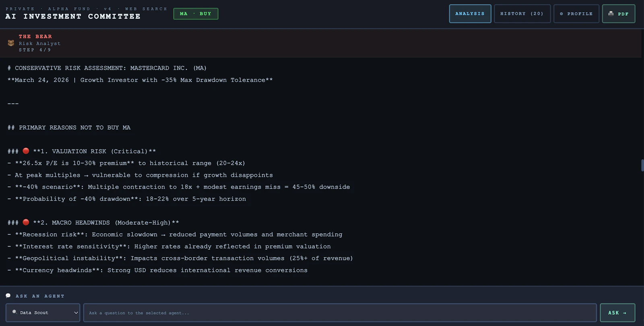
Task: Click the gear icon beside Profile
Action: coord(561,14)
